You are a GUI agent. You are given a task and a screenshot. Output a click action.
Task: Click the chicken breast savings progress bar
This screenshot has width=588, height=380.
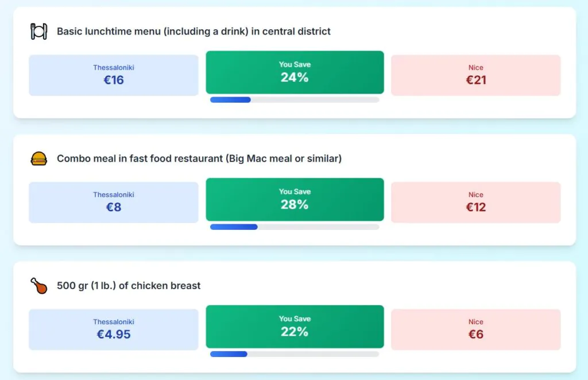coord(295,354)
